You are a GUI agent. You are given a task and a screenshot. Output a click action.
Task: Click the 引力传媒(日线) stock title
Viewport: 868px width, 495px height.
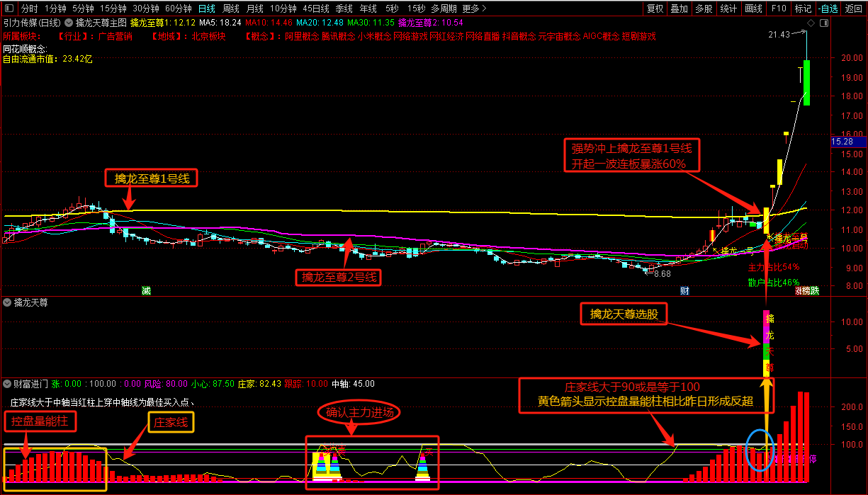tap(32, 22)
